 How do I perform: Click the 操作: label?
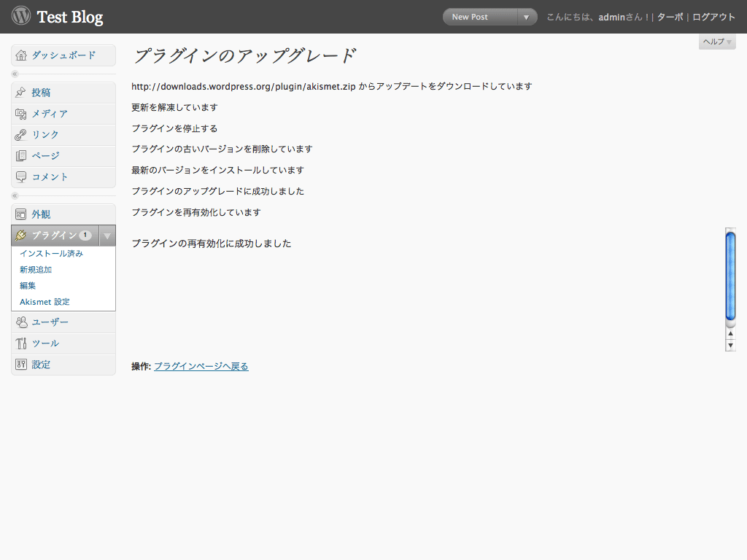(141, 366)
